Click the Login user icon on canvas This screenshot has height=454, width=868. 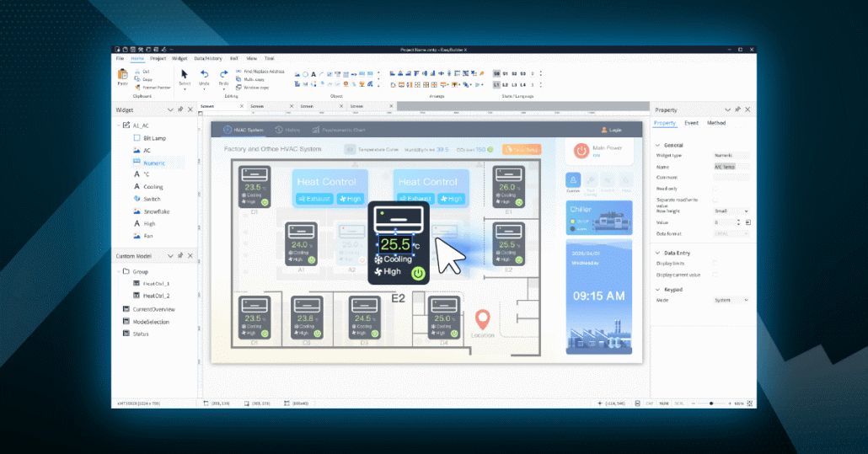[604, 130]
